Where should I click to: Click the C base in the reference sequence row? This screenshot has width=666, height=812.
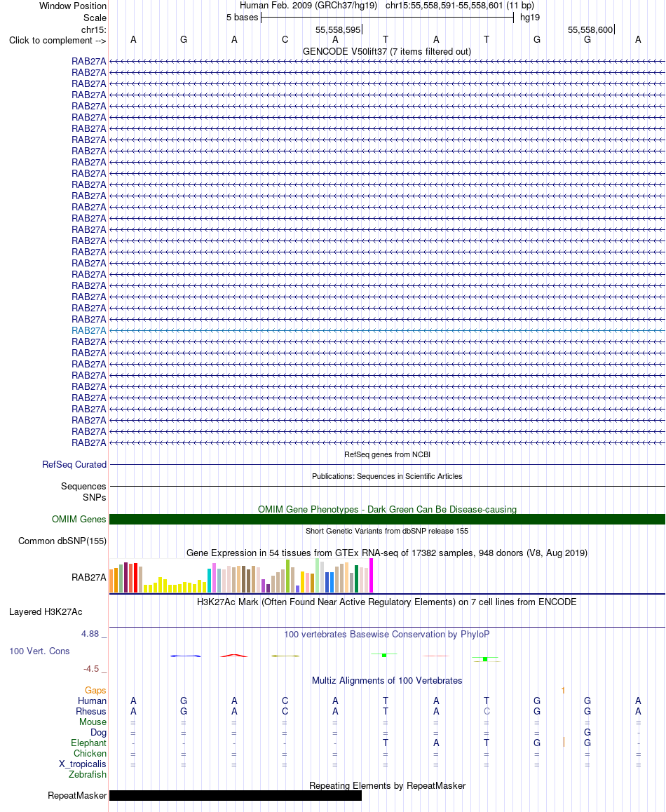[285, 39]
